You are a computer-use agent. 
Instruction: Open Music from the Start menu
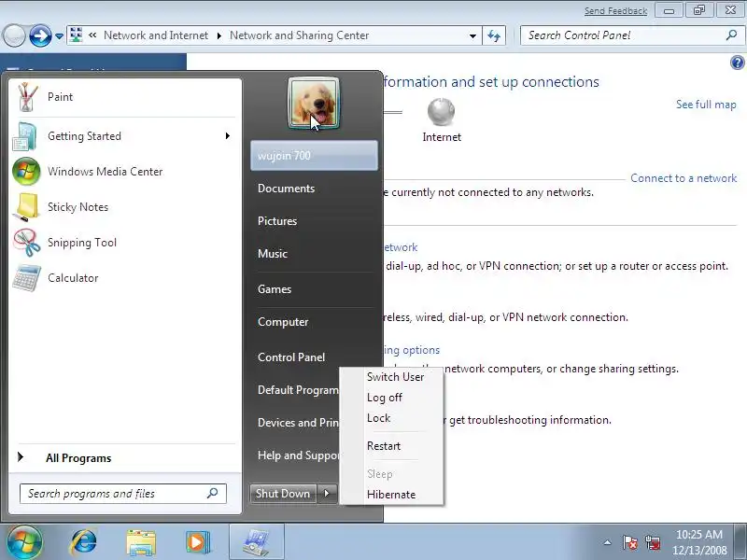click(x=314, y=254)
